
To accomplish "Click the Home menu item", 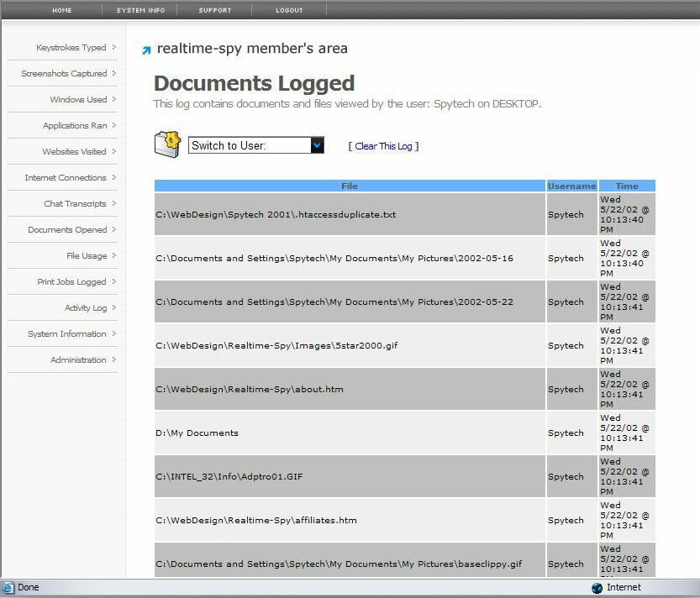I will pyautogui.click(x=62, y=10).
